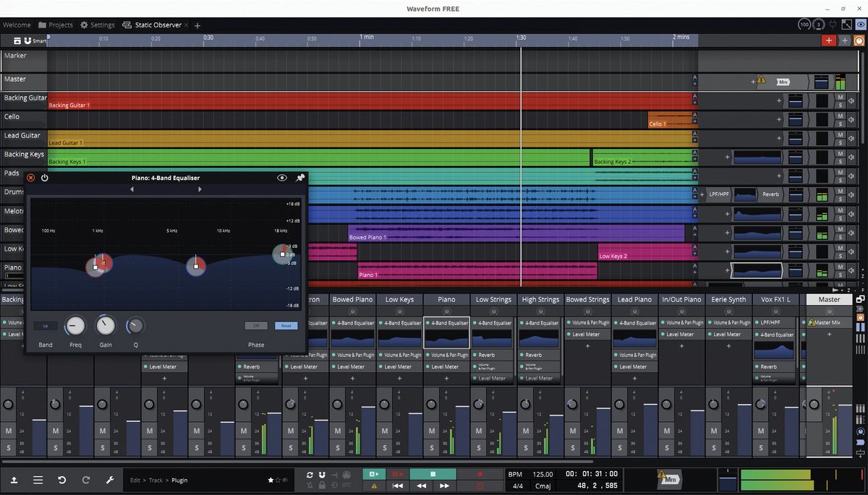Image resolution: width=868 pixels, height=495 pixels.
Task: Click the next preset arrow in the plugin header
Action: [200, 189]
